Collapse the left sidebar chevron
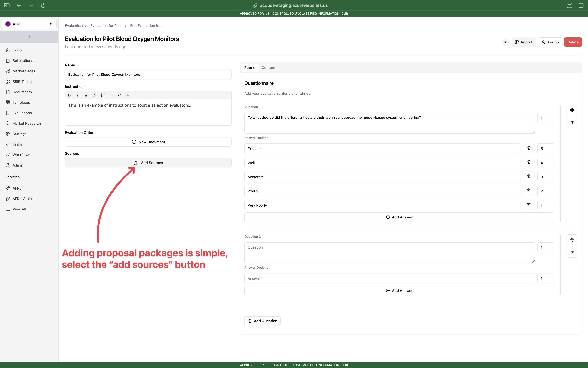The image size is (588, 368). point(29,37)
